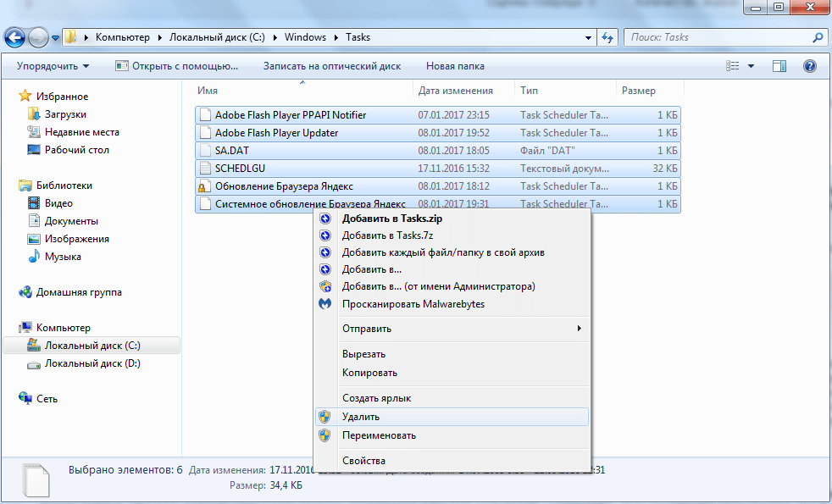Image resolution: width=832 pixels, height=504 pixels.
Task: Click 'Записать на оптический диск' button
Action: pos(332,66)
